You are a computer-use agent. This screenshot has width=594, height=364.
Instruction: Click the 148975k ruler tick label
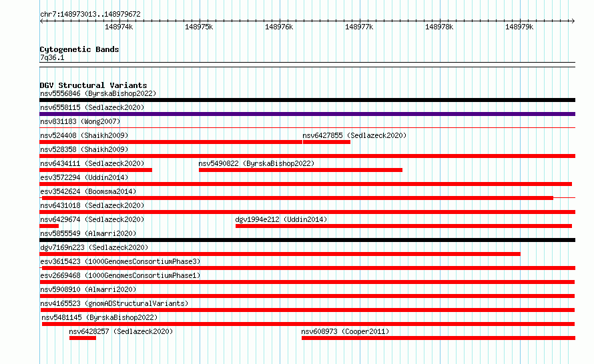(199, 27)
